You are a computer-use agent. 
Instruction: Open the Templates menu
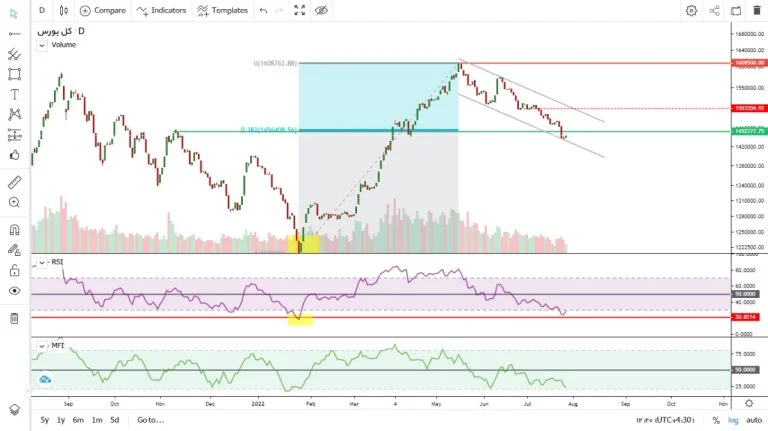point(223,10)
